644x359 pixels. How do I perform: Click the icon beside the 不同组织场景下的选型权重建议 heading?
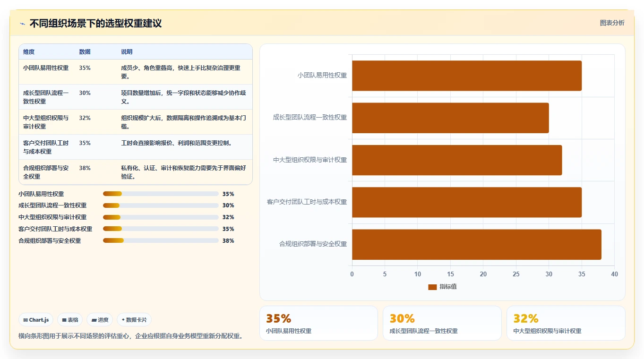click(x=22, y=24)
